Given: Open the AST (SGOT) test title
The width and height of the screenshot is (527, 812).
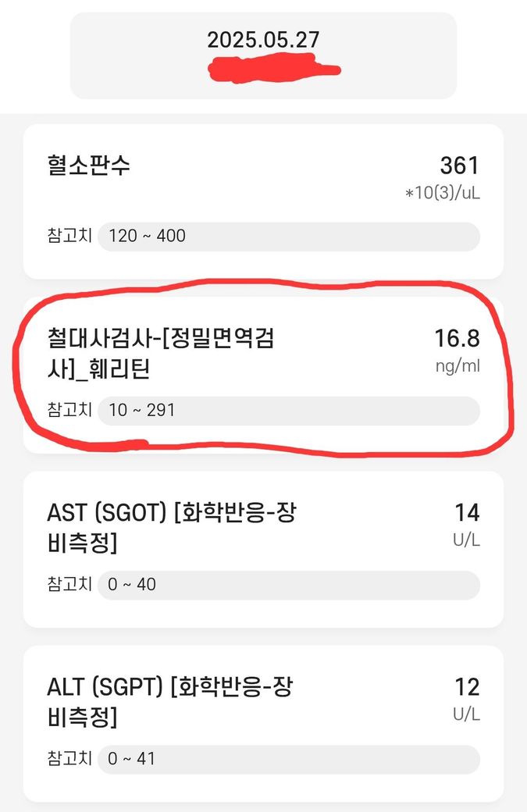Looking at the screenshot, I should 172,527.
